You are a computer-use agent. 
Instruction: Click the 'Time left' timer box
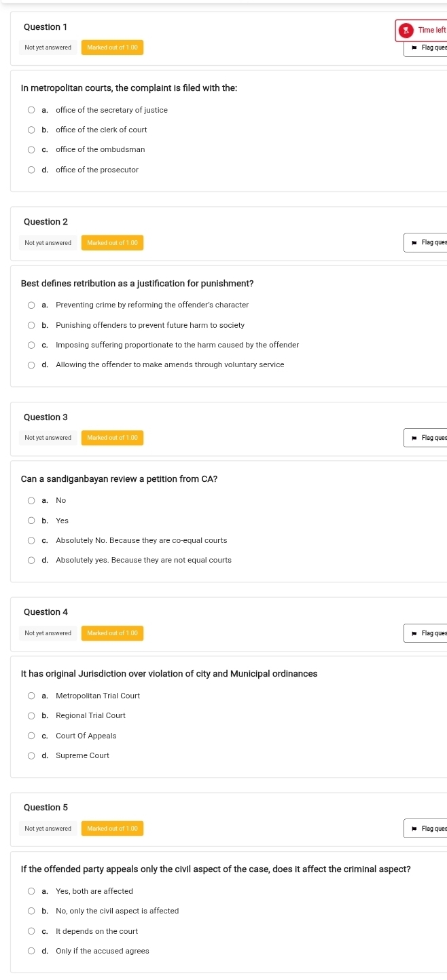click(421, 30)
